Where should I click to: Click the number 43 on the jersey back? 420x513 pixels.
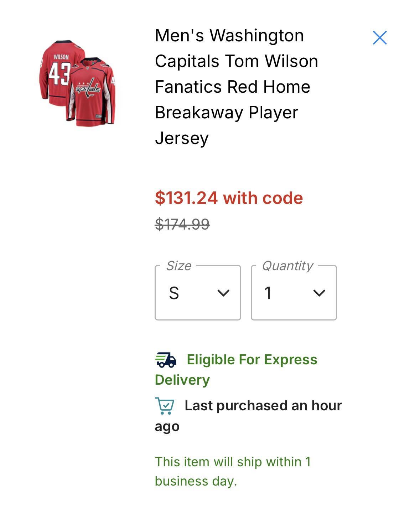pos(59,74)
